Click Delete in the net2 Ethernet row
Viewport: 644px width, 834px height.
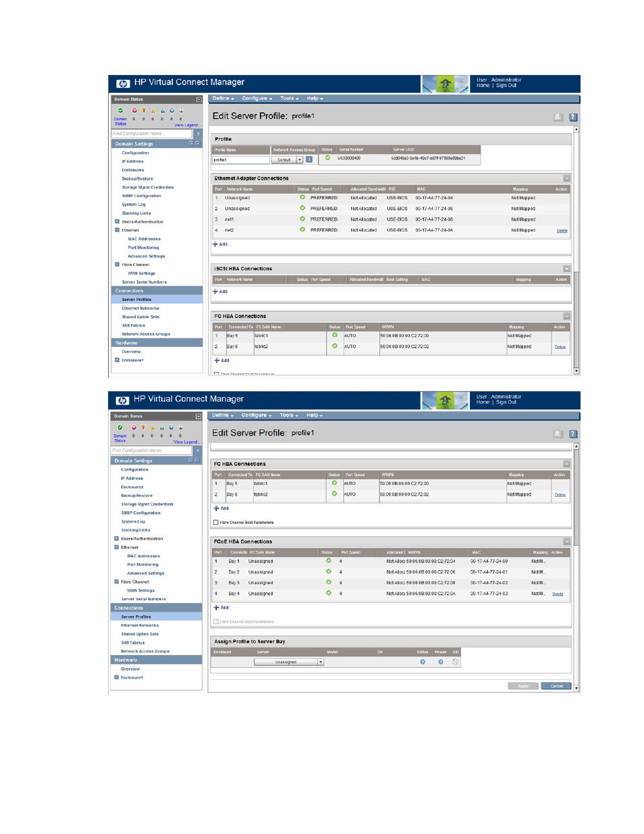point(562,231)
